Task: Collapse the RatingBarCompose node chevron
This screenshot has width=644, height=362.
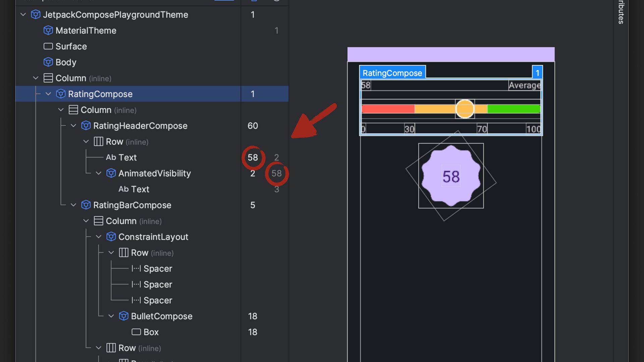Action: (x=73, y=205)
